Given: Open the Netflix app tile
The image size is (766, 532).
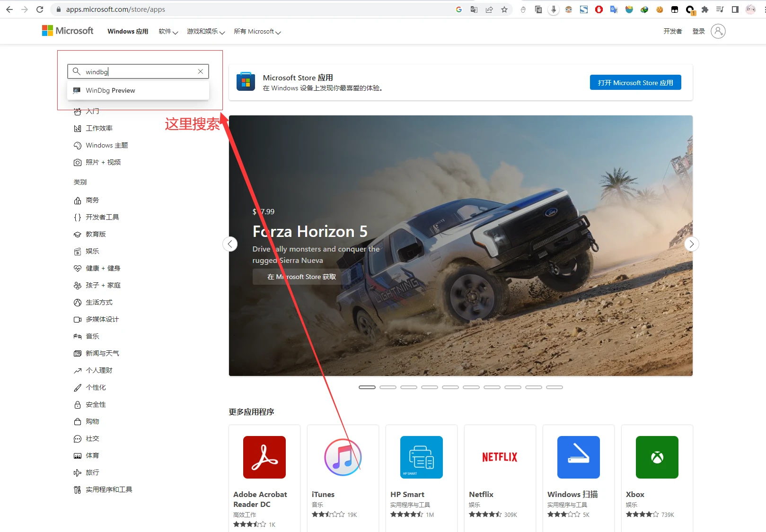Looking at the screenshot, I should point(500,478).
